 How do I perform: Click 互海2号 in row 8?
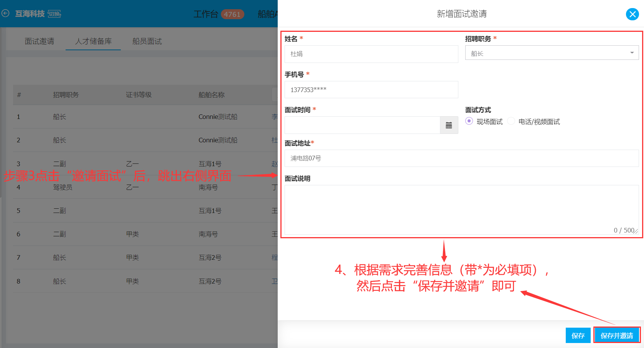tap(210, 281)
